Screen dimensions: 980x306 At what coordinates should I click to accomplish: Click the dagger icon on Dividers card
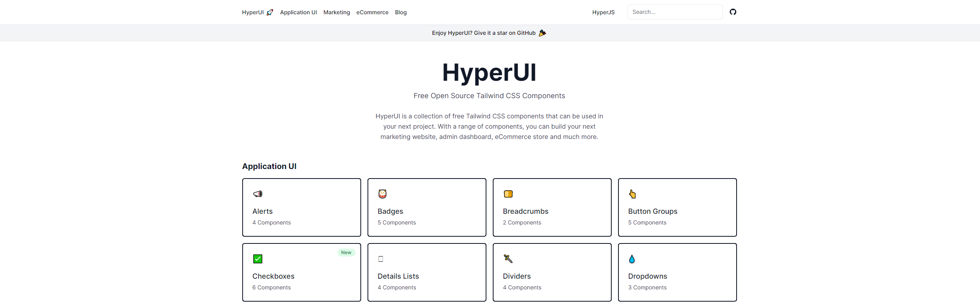click(508, 259)
